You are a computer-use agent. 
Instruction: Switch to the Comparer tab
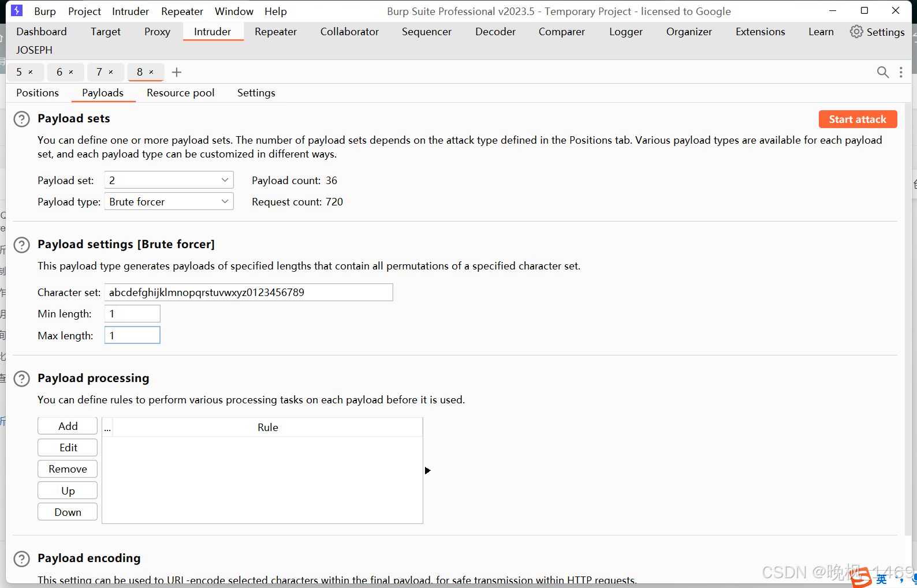[562, 32]
